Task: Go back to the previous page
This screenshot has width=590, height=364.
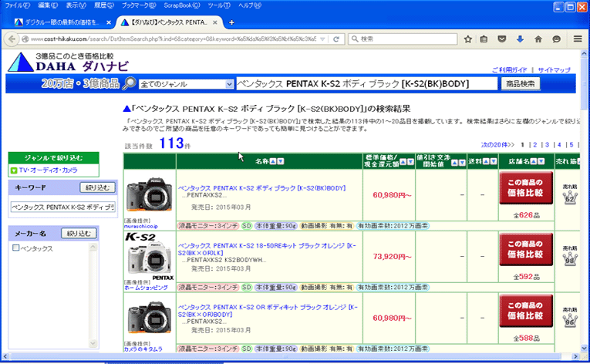Action: (x=12, y=39)
